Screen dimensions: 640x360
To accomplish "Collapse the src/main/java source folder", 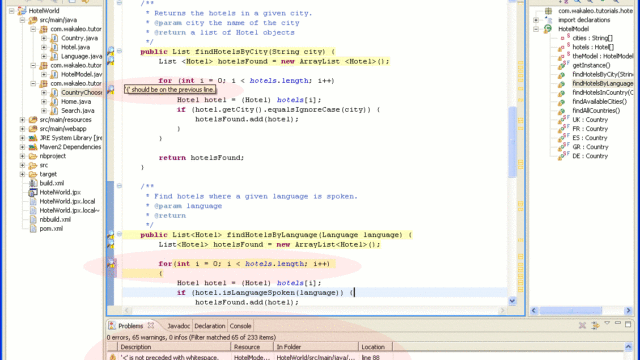I will click(22, 20).
